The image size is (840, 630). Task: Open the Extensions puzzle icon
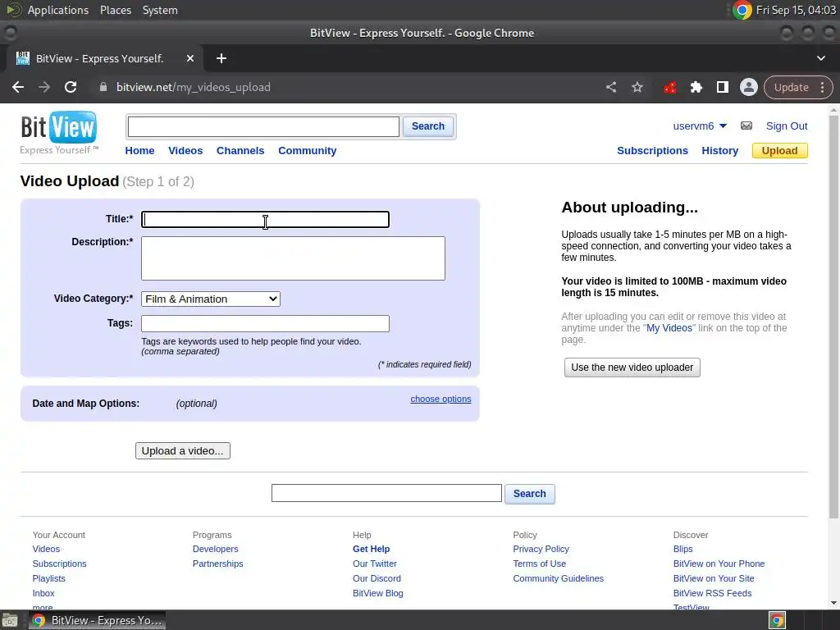[x=696, y=87]
